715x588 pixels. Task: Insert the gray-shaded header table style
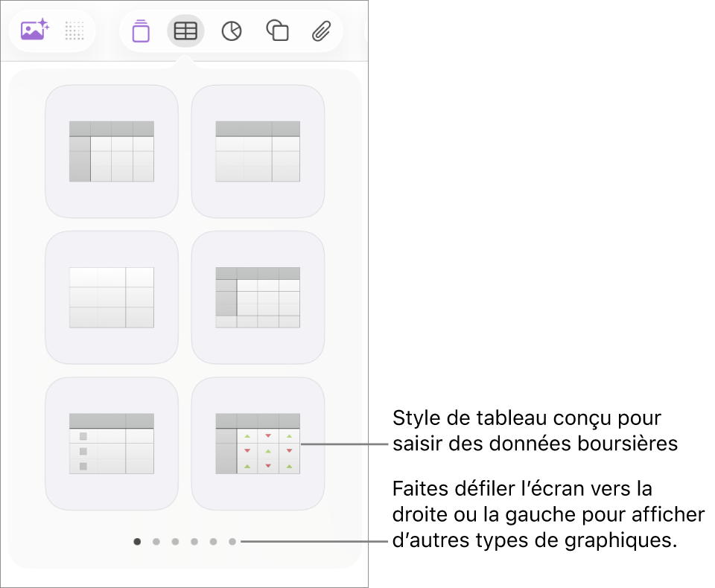pos(257,296)
